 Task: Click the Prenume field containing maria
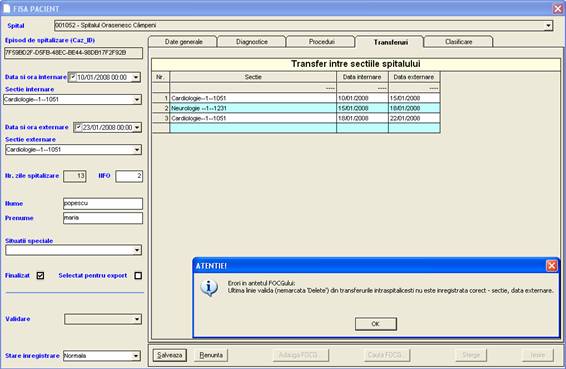(103, 218)
